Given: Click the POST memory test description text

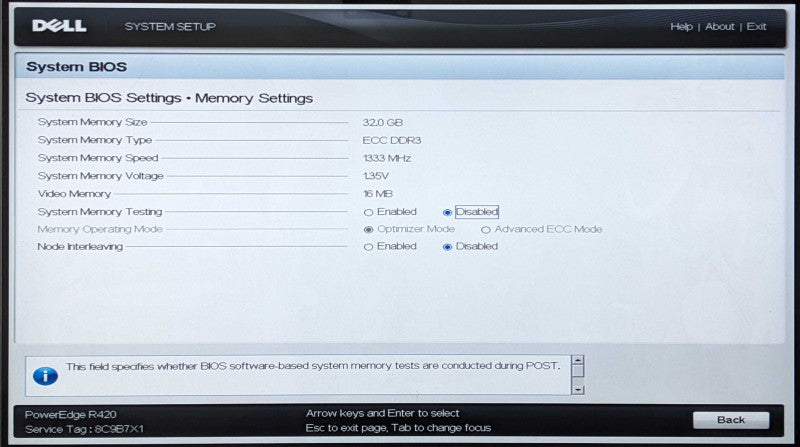Looking at the screenshot, I should pos(313,366).
